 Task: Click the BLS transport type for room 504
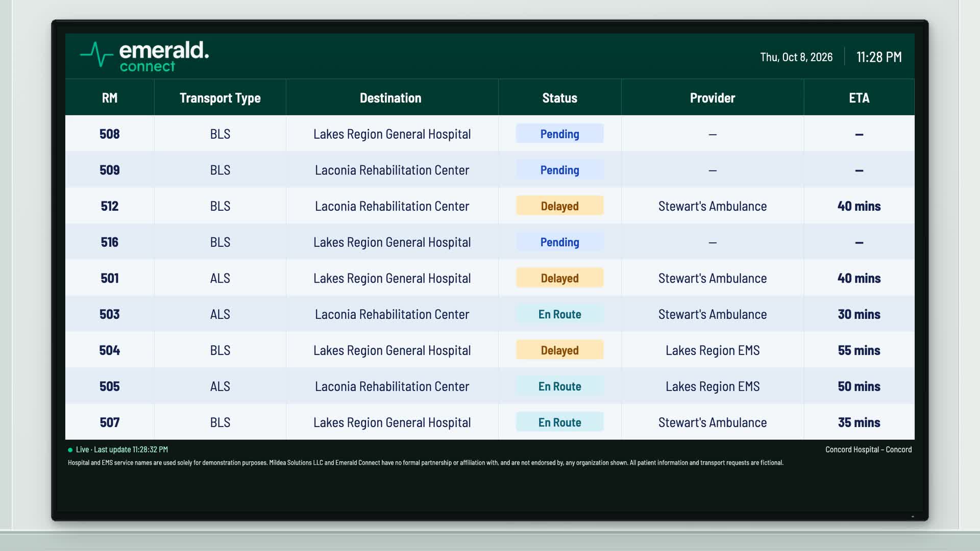[220, 350]
